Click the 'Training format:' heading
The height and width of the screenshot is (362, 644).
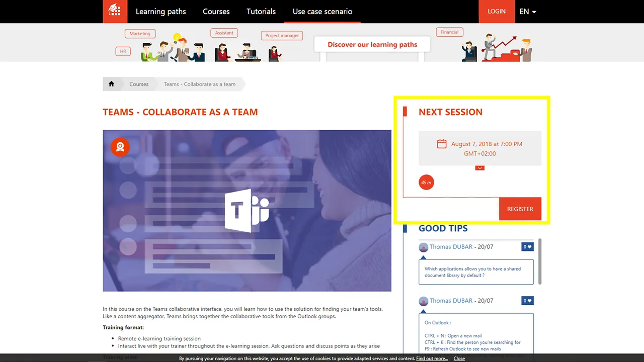pyautogui.click(x=123, y=327)
